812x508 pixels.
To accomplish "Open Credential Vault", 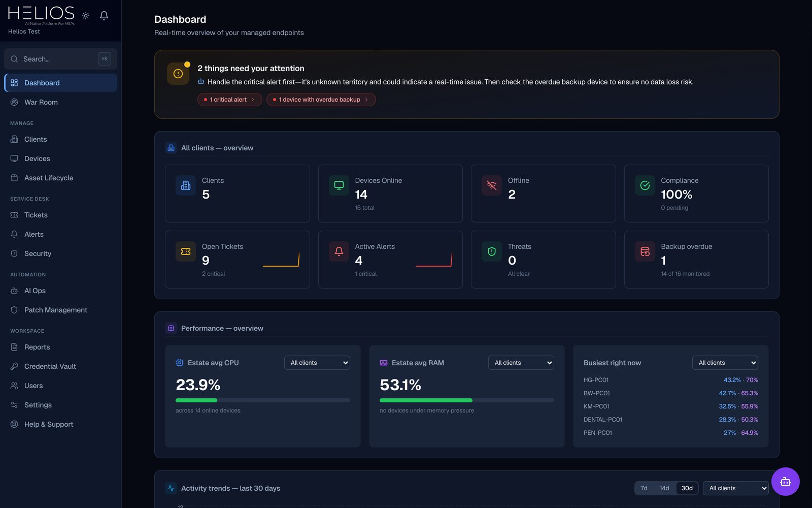I will (60, 366).
